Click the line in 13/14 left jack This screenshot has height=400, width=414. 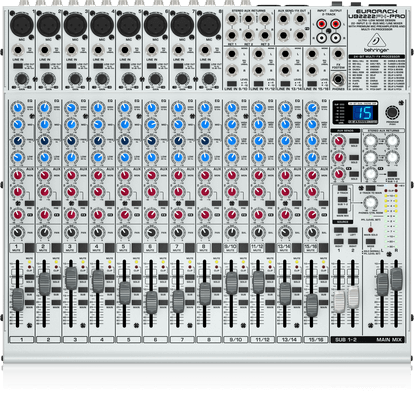(285, 54)
